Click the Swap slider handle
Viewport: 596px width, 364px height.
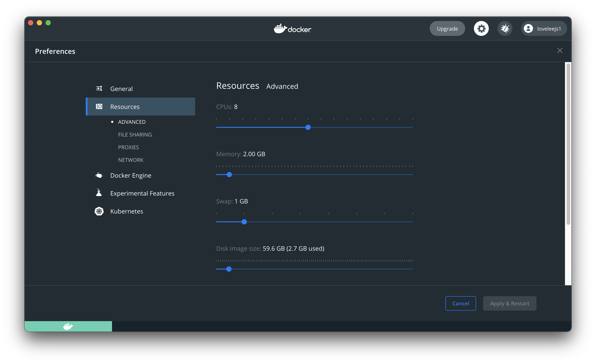click(244, 222)
